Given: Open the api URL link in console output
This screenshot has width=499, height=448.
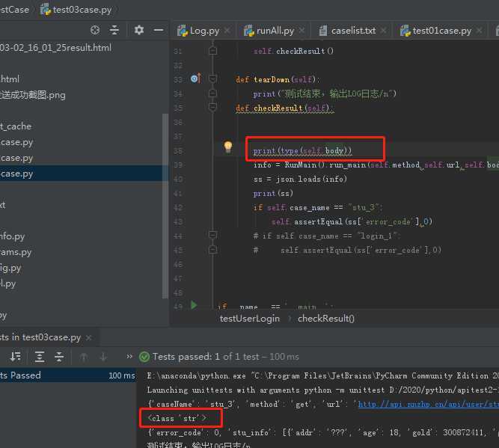Looking at the screenshot, I should 428,404.
